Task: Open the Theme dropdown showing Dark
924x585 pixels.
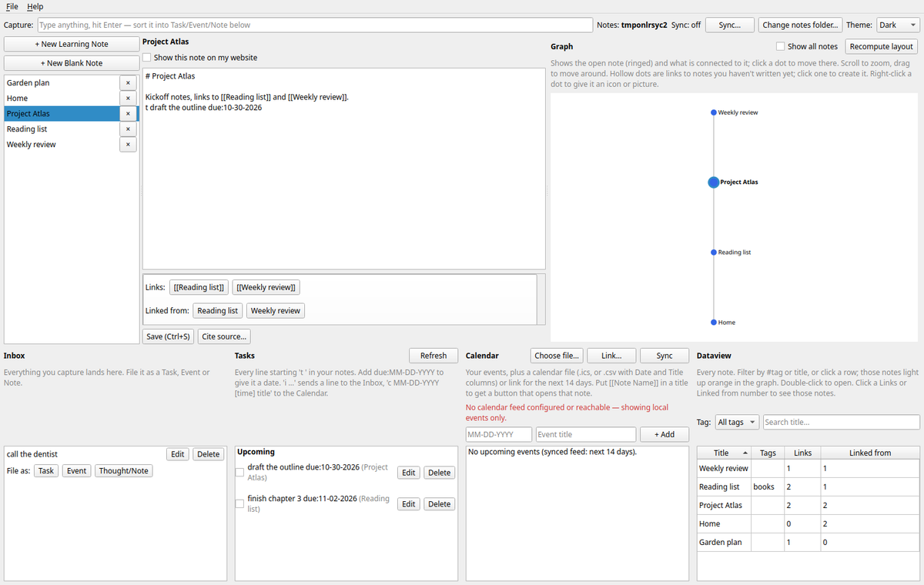Action: tap(898, 25)
